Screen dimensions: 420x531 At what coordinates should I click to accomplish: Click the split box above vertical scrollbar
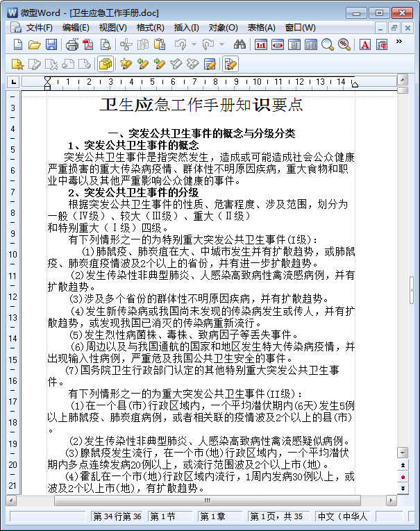[403, 90]
